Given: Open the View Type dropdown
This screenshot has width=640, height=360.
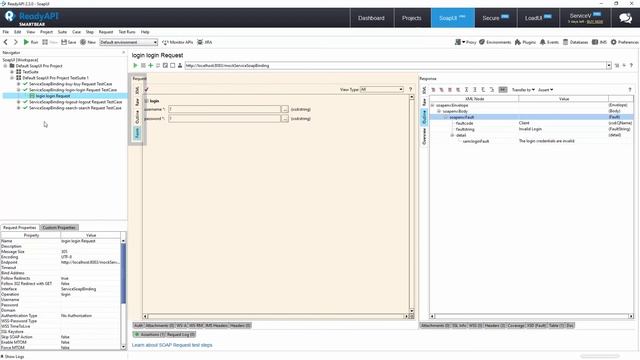Looking at the screenshot, I should click(x=382, y=89).
